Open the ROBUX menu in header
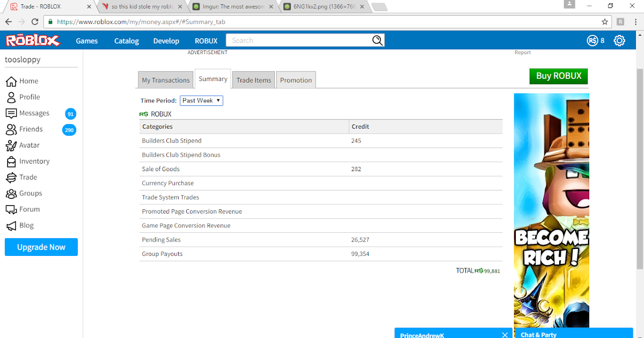Screen dimensions: 644x338 click(x=206, y=41)
